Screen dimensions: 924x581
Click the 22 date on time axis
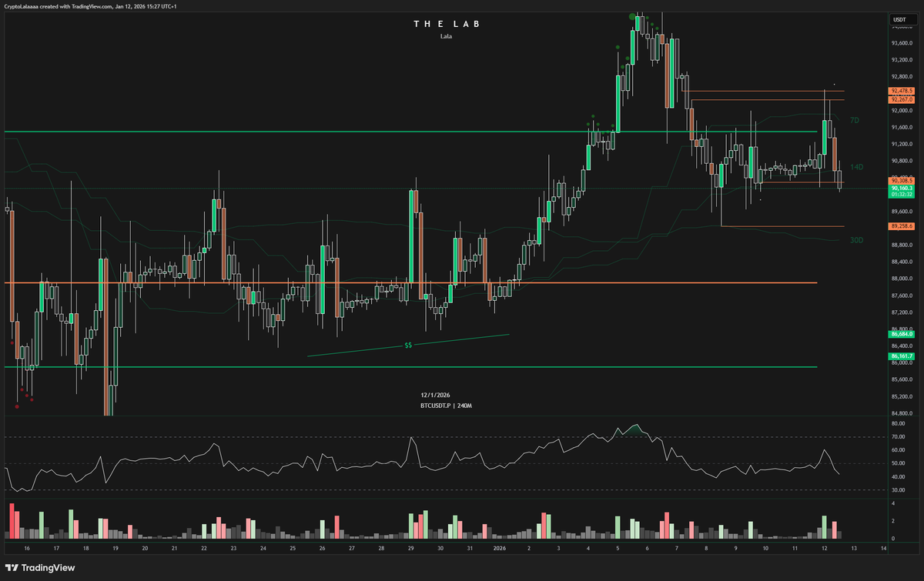click(x=204, y=549)
